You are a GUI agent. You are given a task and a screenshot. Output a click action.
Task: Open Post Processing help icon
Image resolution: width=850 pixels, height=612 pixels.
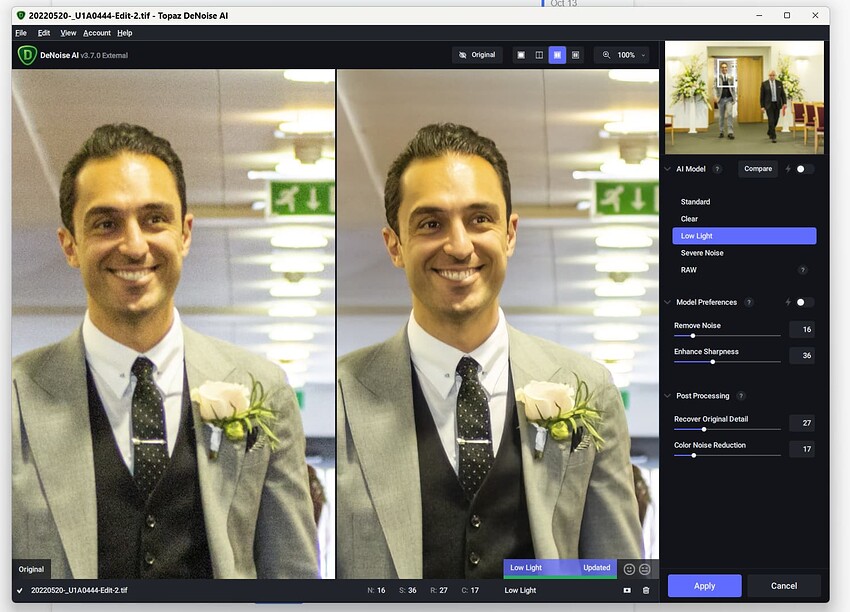pos(741,396)
